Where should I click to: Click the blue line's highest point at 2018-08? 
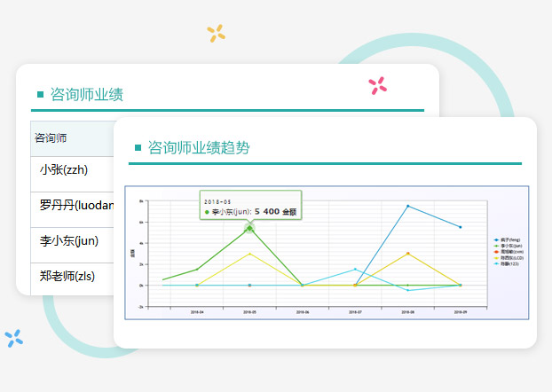407,206
